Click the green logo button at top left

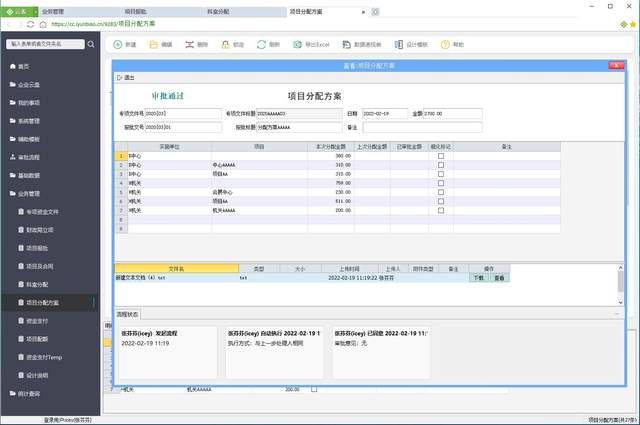pos(19,11)
